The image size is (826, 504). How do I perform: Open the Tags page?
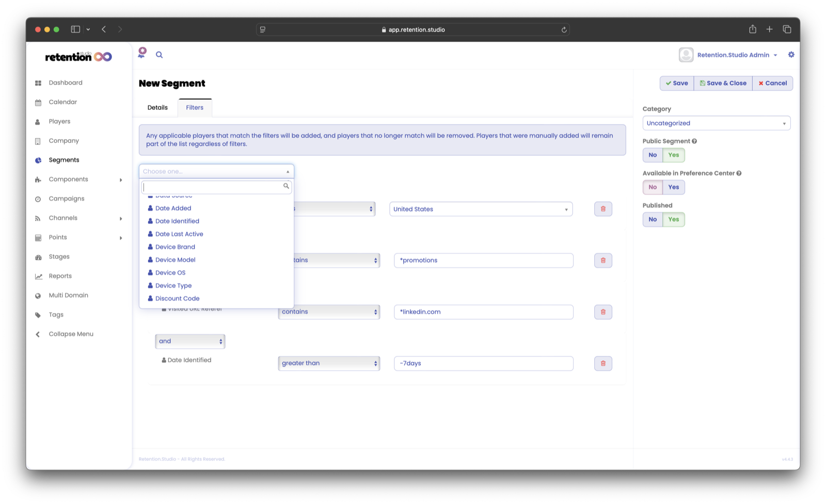[56, 315]
